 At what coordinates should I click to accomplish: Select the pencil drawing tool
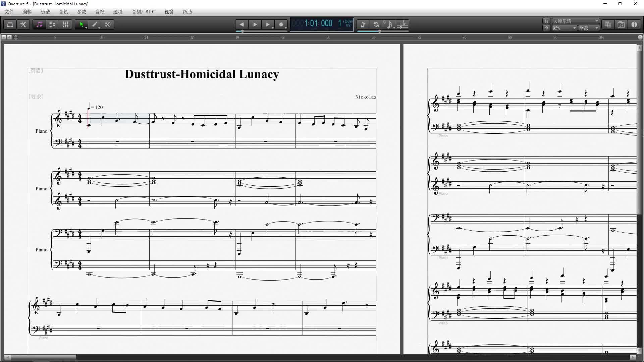[95, 24]
